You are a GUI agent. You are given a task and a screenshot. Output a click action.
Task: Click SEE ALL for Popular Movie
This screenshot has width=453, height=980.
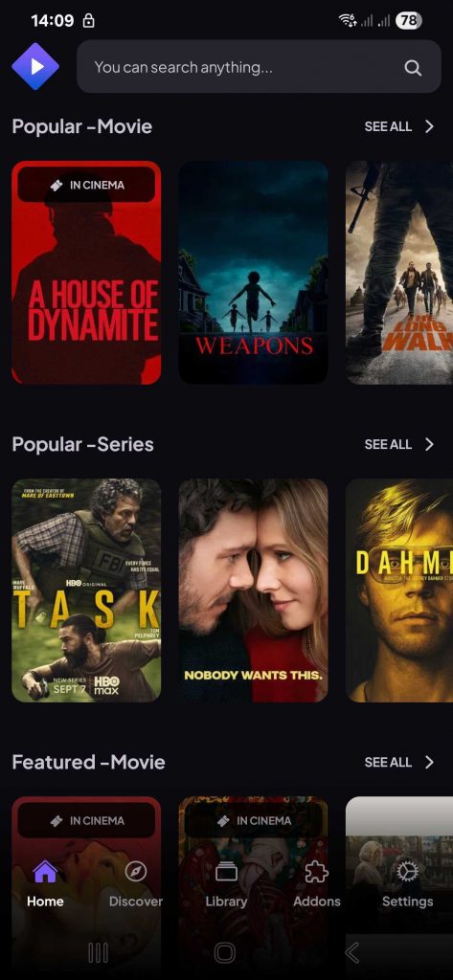point(388,127)
